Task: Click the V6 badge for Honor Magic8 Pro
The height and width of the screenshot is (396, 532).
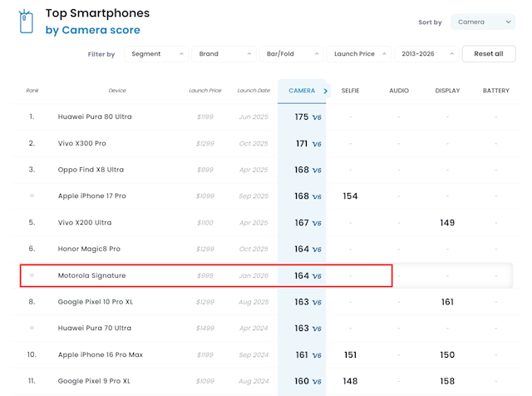Action: point(316,250)
